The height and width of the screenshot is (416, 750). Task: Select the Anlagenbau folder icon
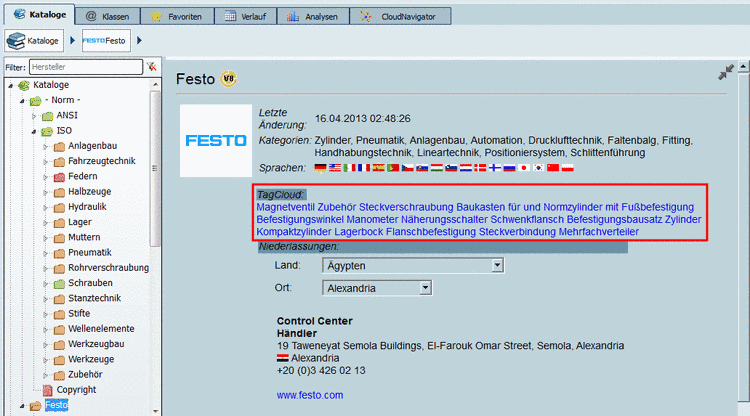click(x=59, y=146)
